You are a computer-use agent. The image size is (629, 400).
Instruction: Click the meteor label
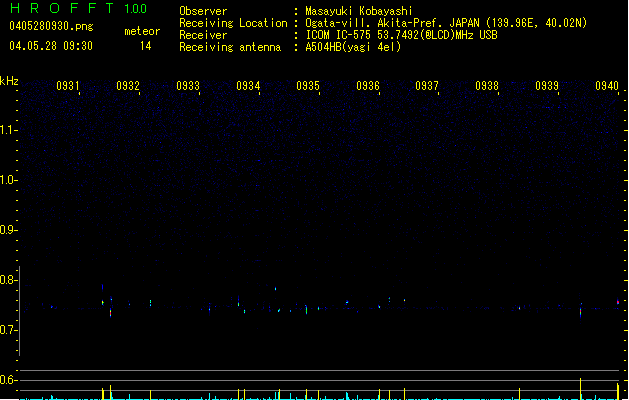[x=142, y=31]
